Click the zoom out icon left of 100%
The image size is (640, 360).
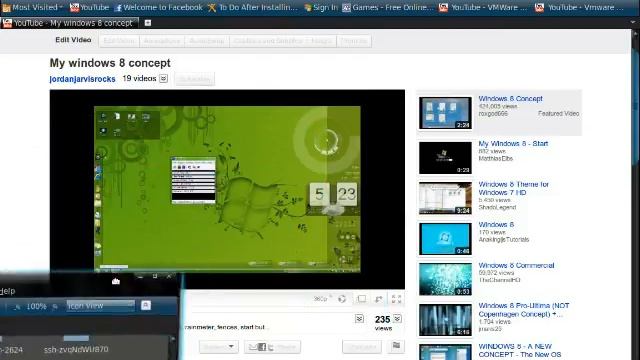tap(17, 307)
